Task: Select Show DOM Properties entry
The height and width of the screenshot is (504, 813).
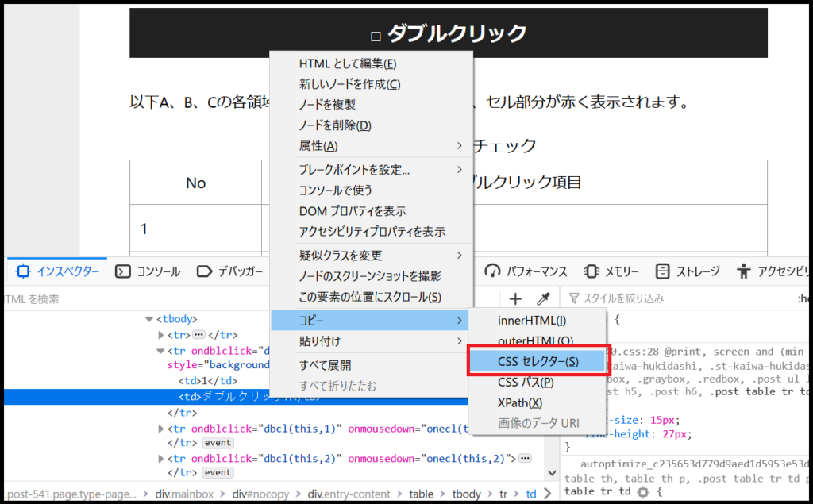Action: tap(372, 211)
